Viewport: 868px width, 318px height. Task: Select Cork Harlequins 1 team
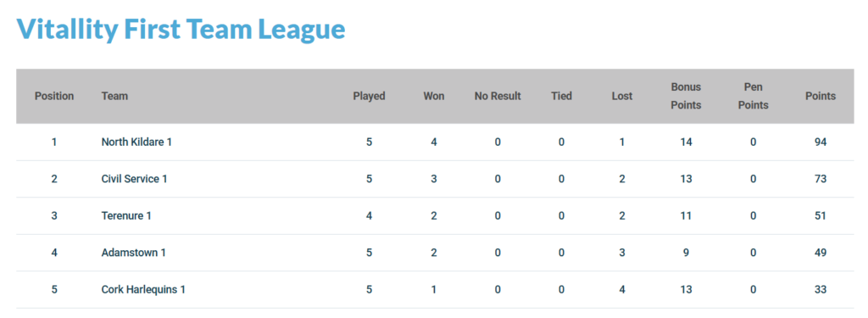[x=143, y=289]
